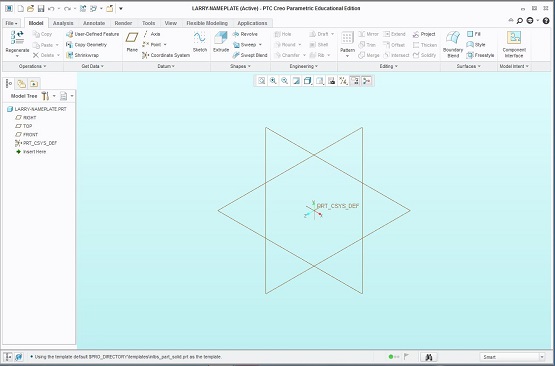Open Help with the question mark icon
555x366 pixels.
(x=546, y=21)
